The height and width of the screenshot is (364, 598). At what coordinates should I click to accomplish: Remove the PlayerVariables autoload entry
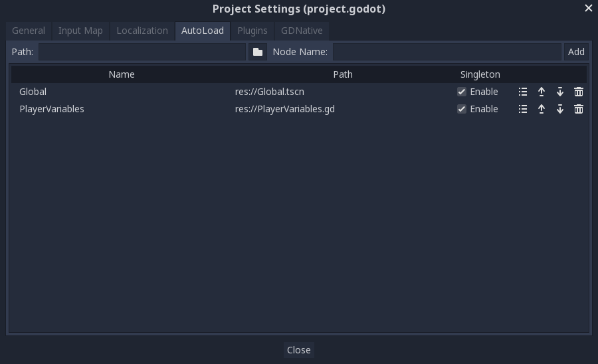579,109
